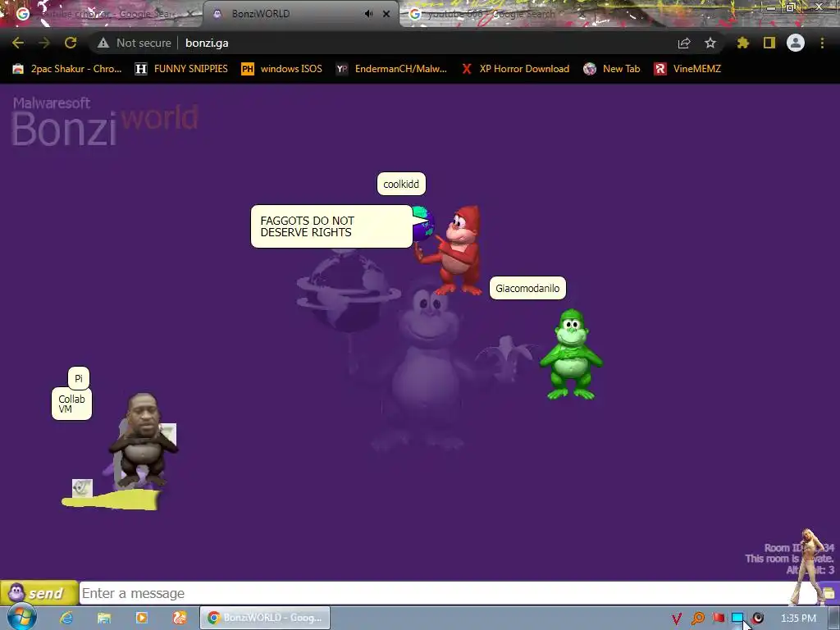The height and width of the screenshot is (630, 840).
Task: Switch to the BonziWORLD tab
Action: (300, 14)
